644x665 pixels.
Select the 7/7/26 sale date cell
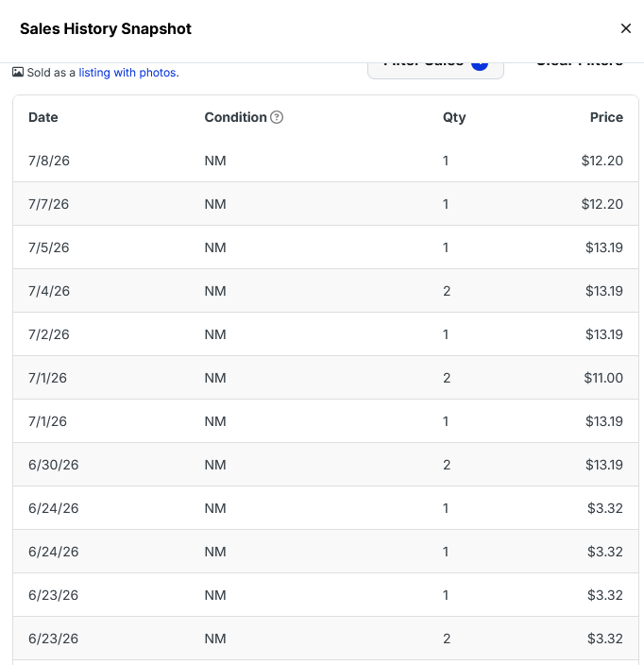pos(48,204)
